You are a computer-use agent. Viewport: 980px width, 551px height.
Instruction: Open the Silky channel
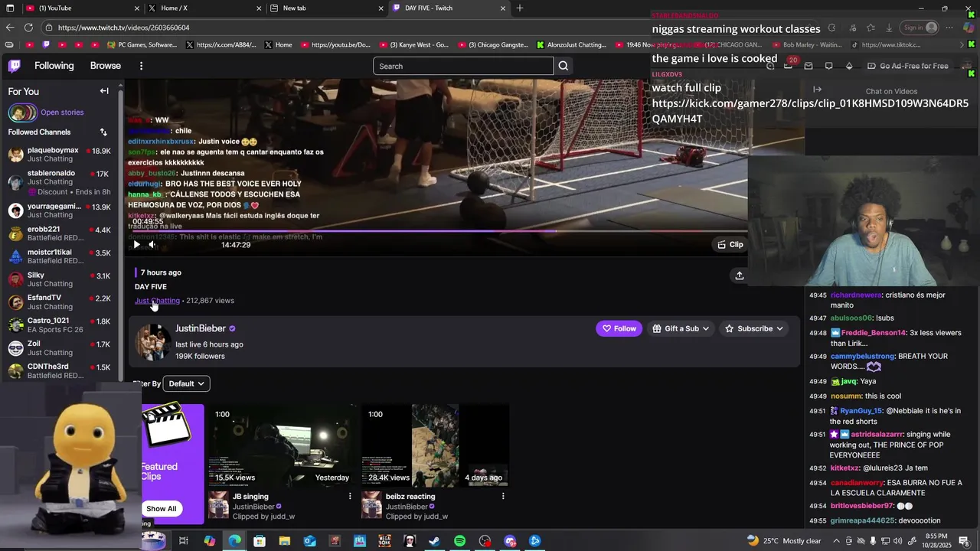[60, 279]
